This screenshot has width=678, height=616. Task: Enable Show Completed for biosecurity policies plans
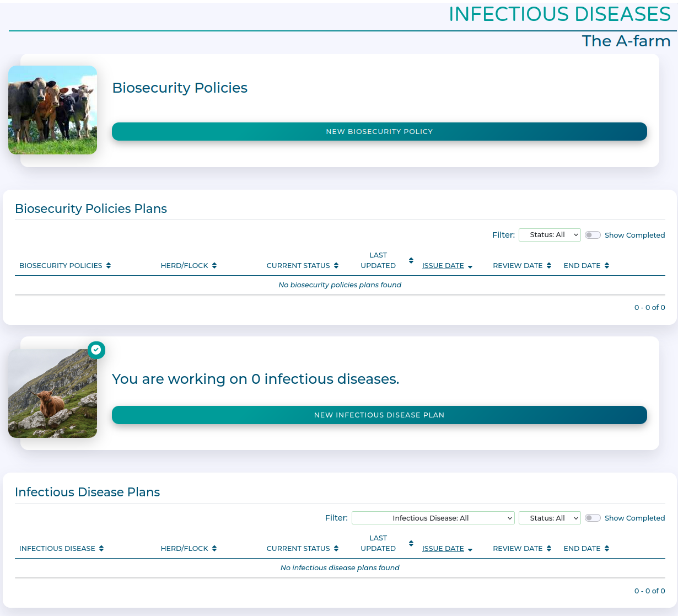(593, 235)
